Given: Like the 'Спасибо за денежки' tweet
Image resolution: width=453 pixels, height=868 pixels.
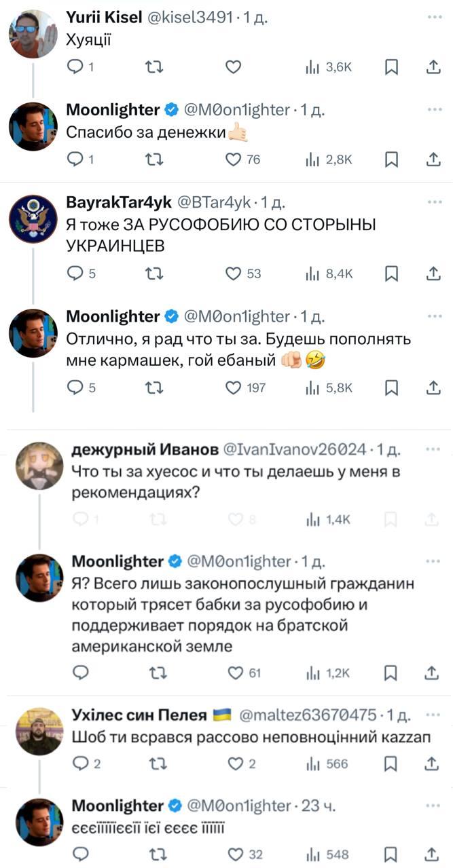Looking at the screenshot, I should click(x=233, y=159).
